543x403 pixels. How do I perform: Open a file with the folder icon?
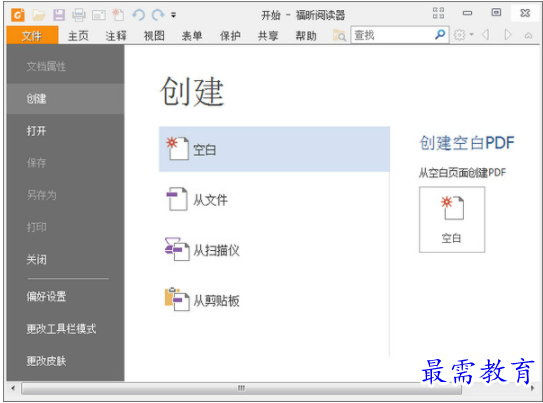[x=39, y=15]
